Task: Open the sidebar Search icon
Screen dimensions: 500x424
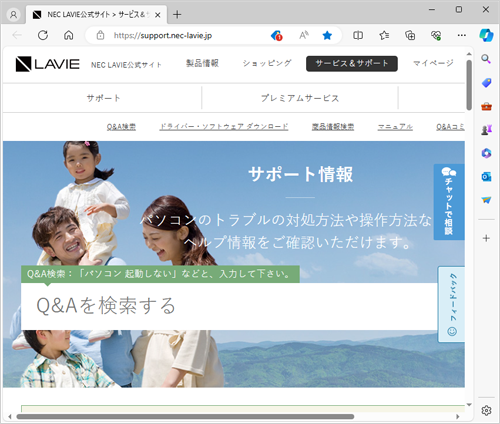Action: pyautogui.click(x=486, y=59)
